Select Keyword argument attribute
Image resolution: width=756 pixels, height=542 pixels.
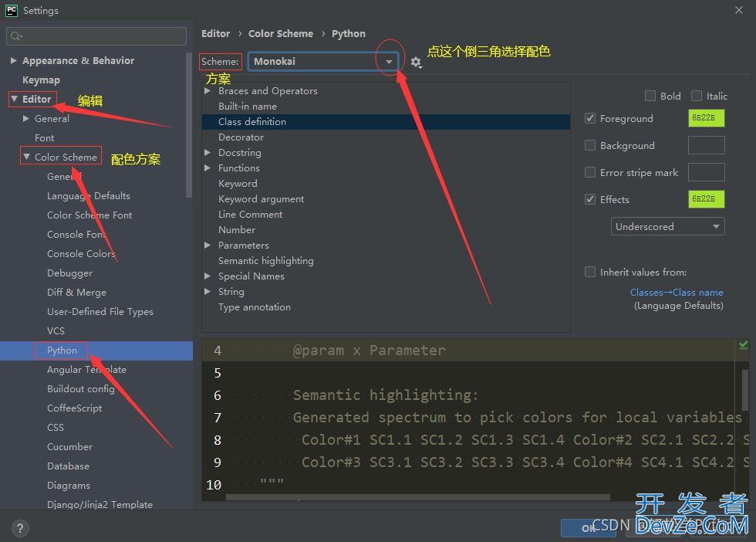tap(261, 199)
